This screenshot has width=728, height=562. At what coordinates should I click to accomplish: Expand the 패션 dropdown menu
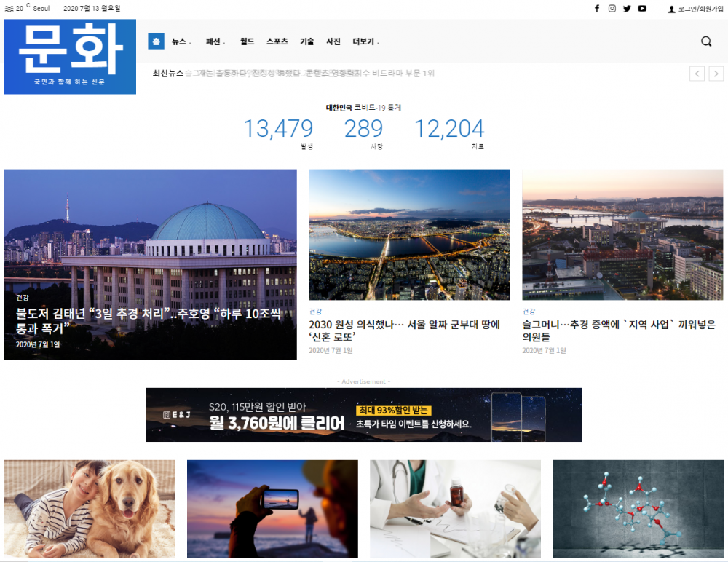215,41
